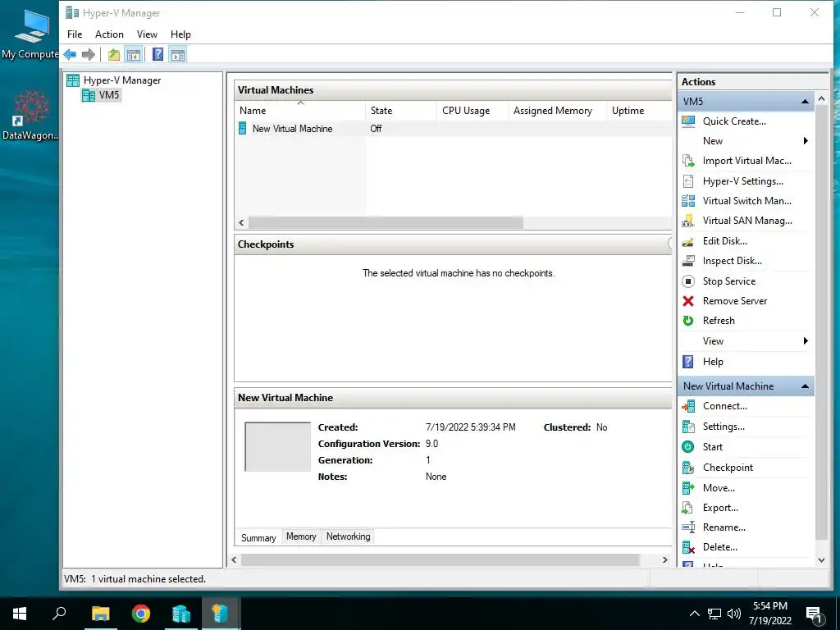Toggle the console tree toolbar icon
This screenshot has width=840, height=630.
pyautogui.click(x=134, y=54)
